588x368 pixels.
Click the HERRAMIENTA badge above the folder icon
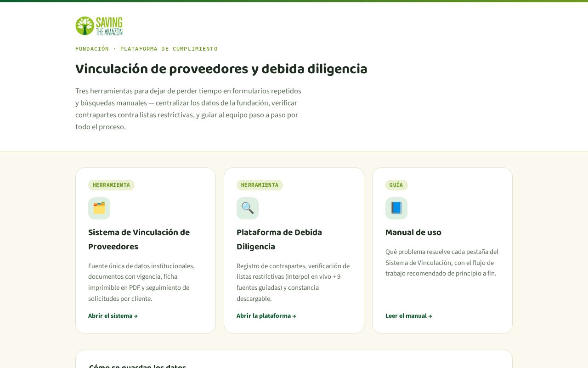(x=111, y=185)
